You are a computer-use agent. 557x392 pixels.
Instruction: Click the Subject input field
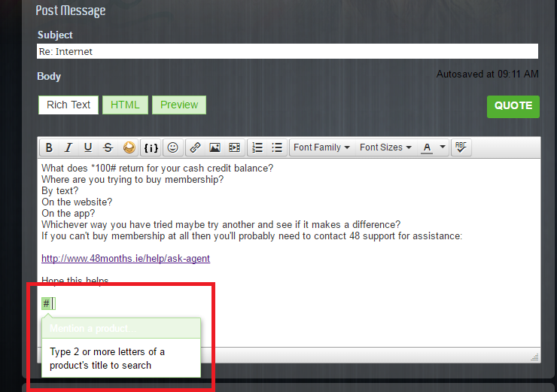(288, 52)
